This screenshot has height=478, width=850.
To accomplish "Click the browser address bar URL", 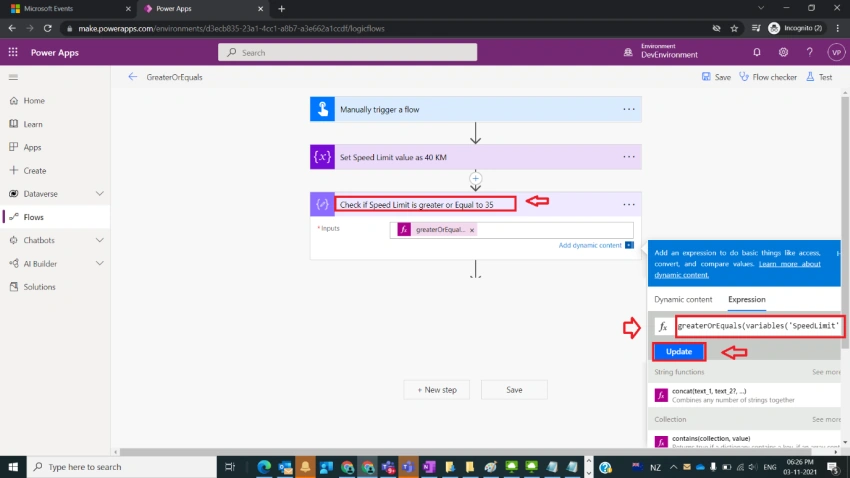I will pyautogui.click(x=231, y=28).
